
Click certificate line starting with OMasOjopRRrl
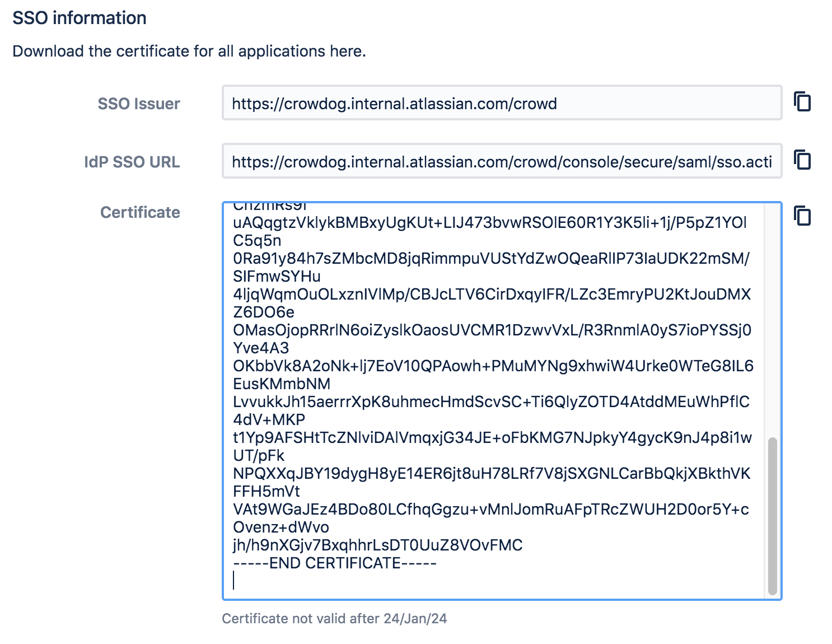(x=492, y=330)
